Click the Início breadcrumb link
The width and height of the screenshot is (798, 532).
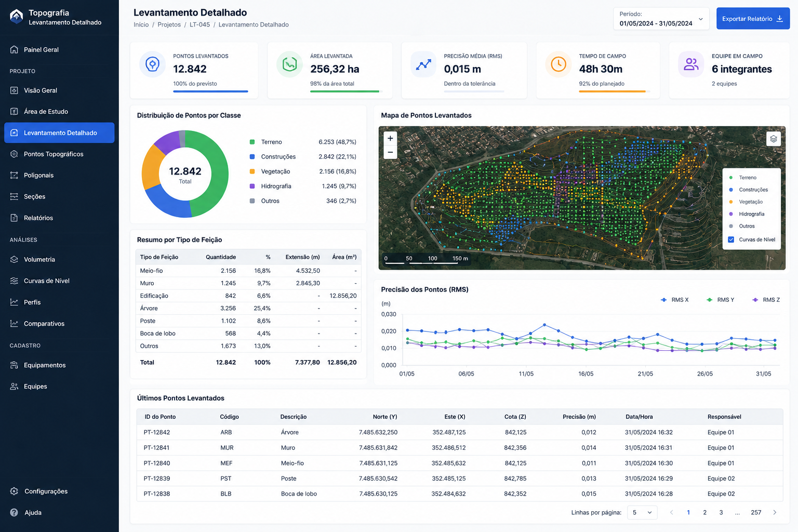pyautogui.click(x=141, y=25)
